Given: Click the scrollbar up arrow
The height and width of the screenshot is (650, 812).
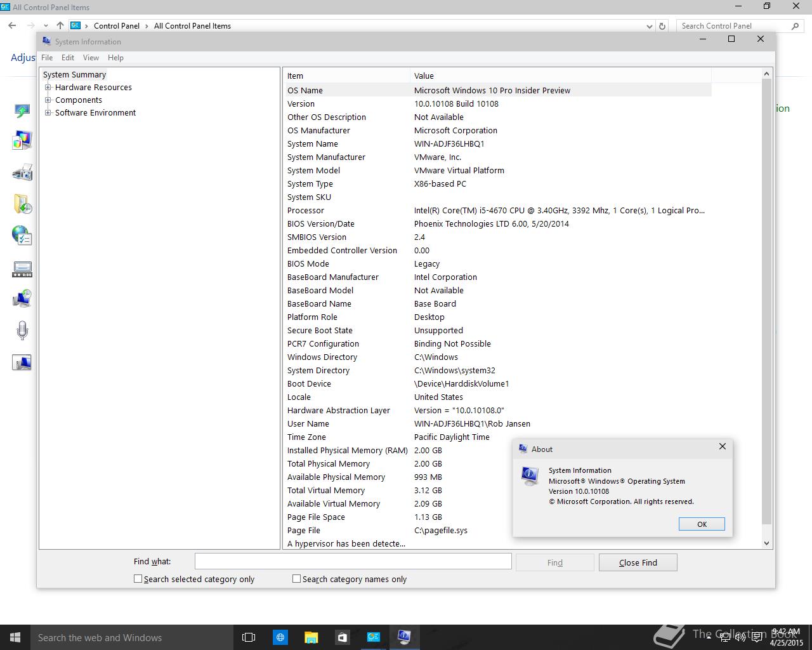Looking at the screenshot, I should [766, 74].
